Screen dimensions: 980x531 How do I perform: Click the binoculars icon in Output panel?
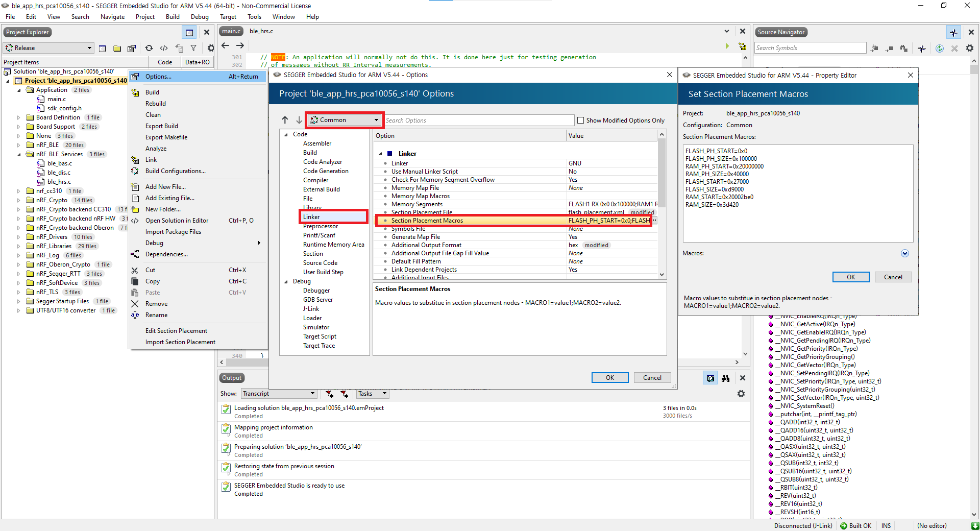click(726, 378)
